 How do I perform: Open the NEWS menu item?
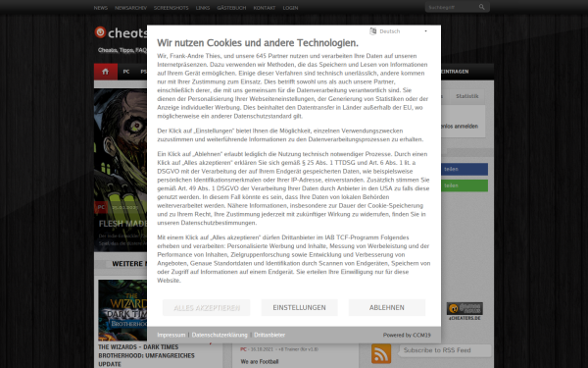point(101,8)
